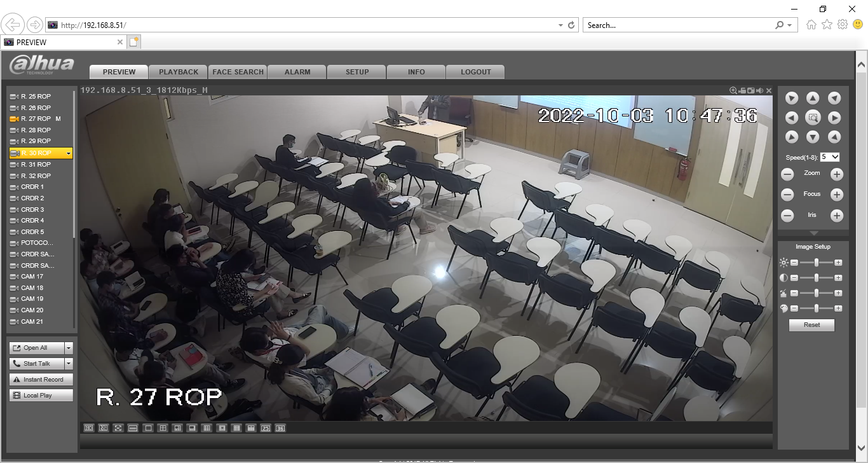This screenshot has width=868, height=463.
Task: Move camera down-right with PTZ arrow
Action: click(x=834, y=137)
